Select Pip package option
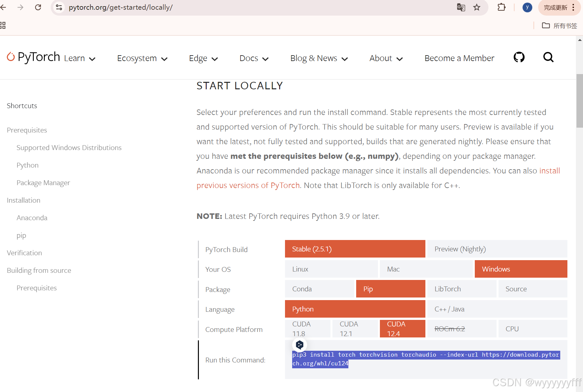 click(x=391, y=289)
